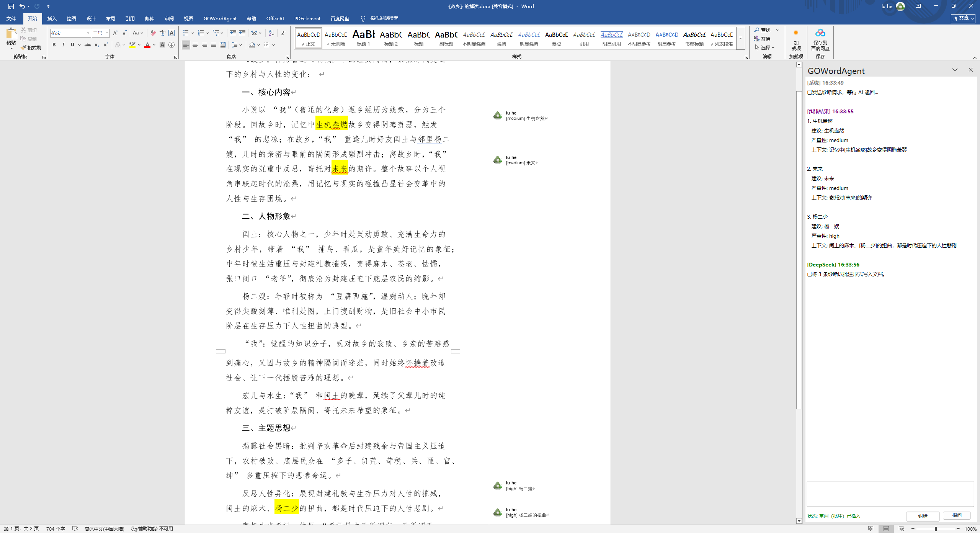The image size is (980, 533).
Task: Switch to the GOWordAgent ribbon tab
Action: click(x=220, y=18)
